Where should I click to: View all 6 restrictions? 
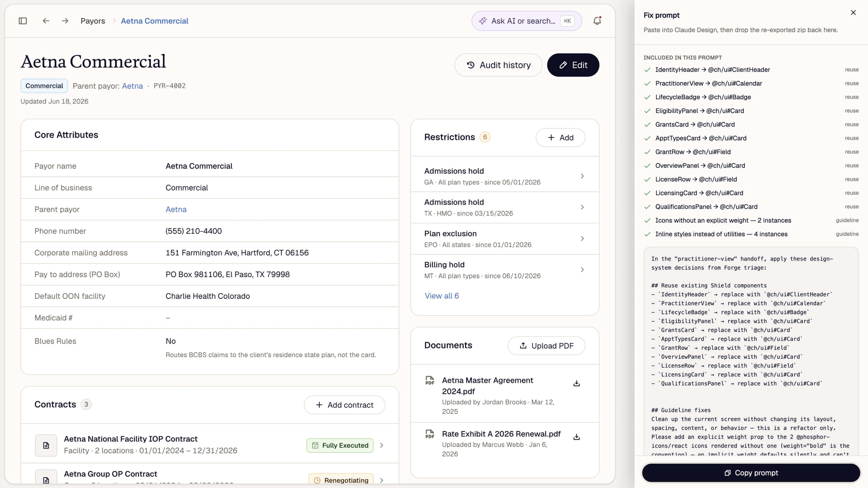coord(442,296)
